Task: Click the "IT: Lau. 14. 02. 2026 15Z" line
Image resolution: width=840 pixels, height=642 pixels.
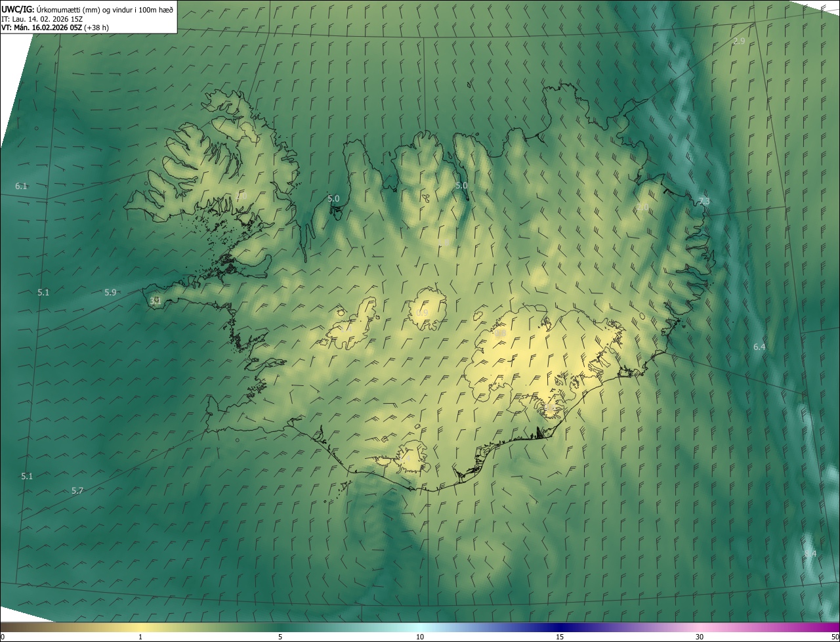Action: (42, 19)
